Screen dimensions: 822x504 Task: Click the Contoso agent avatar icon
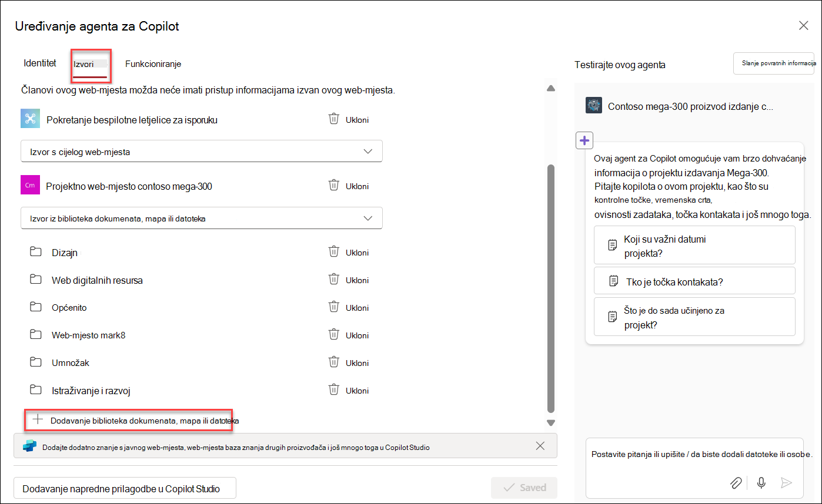[x=594, y=106]
